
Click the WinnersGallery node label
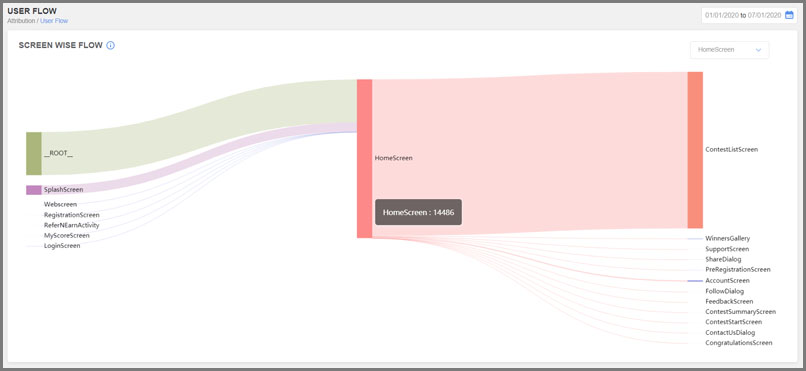(x=727, y=238)
